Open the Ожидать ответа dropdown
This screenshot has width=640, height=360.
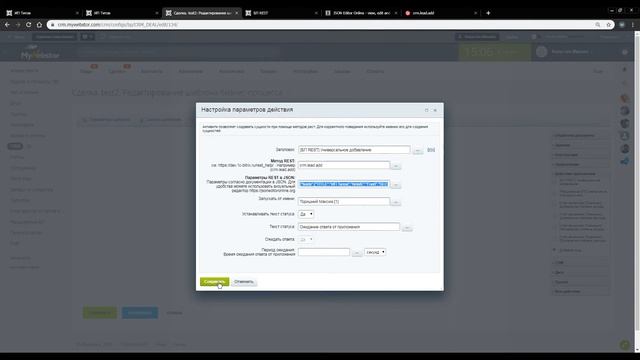(x=306, y=239)
